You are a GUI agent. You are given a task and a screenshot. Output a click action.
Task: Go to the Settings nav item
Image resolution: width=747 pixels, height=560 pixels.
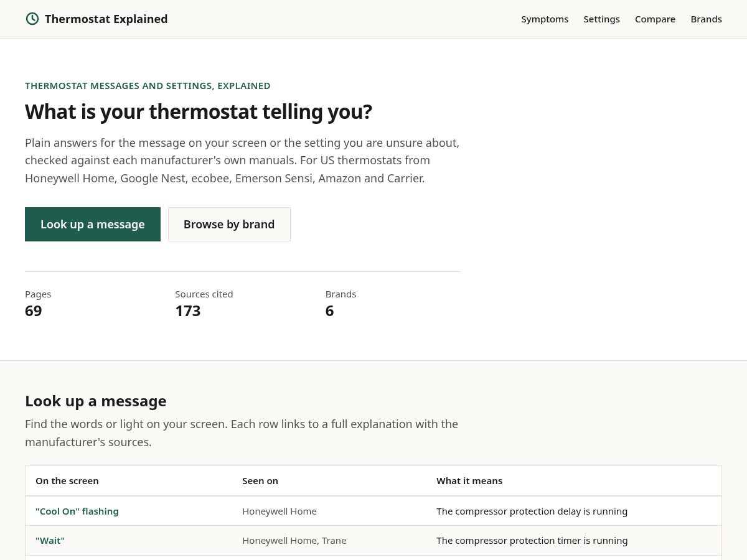pos(601,19)
